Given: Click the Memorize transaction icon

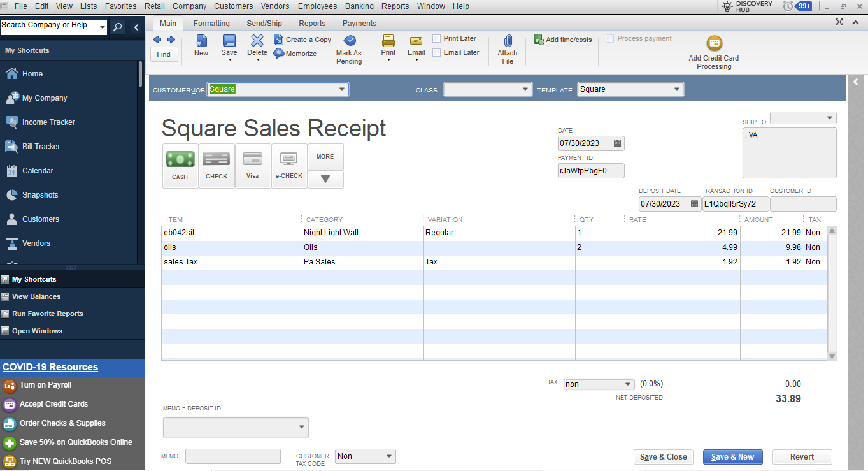Looking at the screenshot, I should point(279,54).
